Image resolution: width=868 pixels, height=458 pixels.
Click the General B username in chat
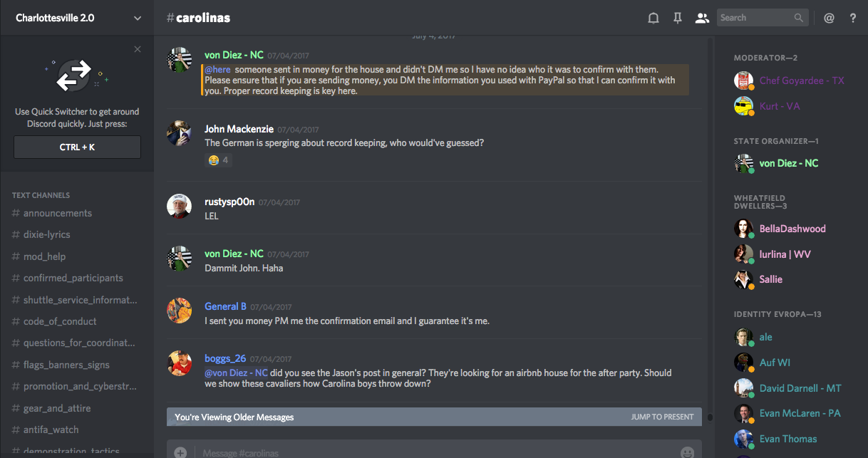(x=225, y=306)
